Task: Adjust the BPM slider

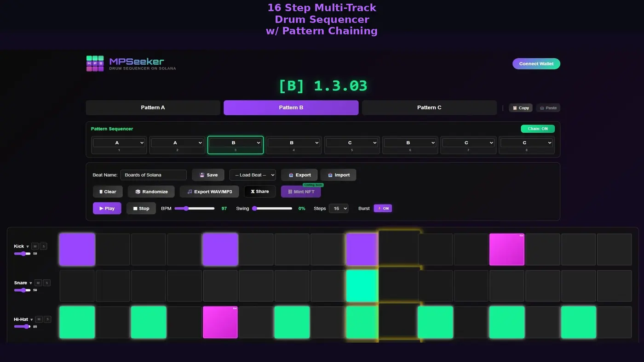Action: click(195, 209)
